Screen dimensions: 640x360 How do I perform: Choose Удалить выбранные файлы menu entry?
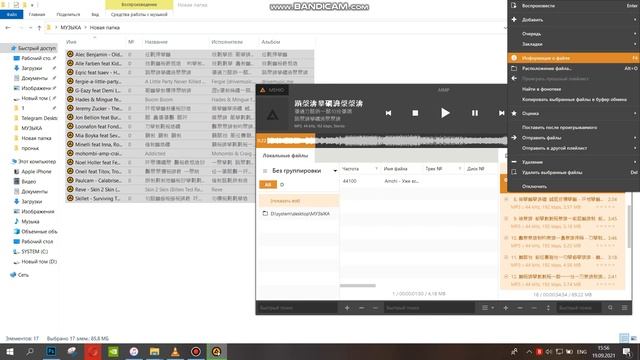click(573, 172)
